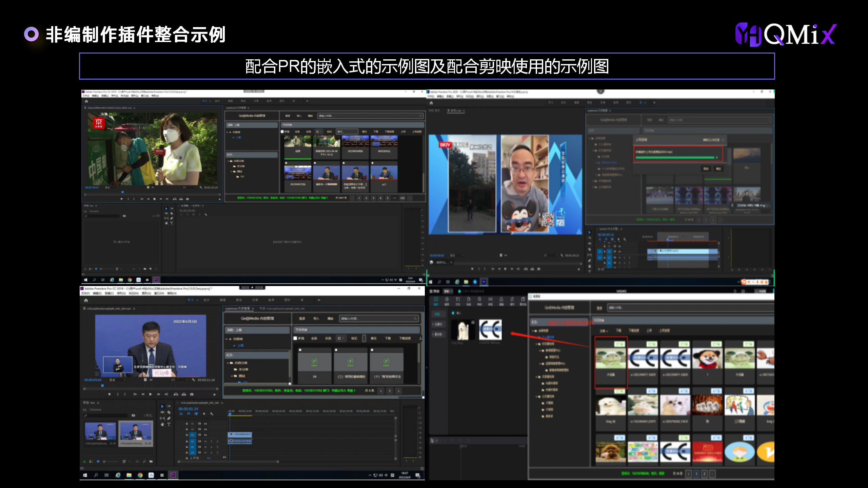Click Play under the press conference preview
This screenshot has width=868, height=488.
[151, 394]
